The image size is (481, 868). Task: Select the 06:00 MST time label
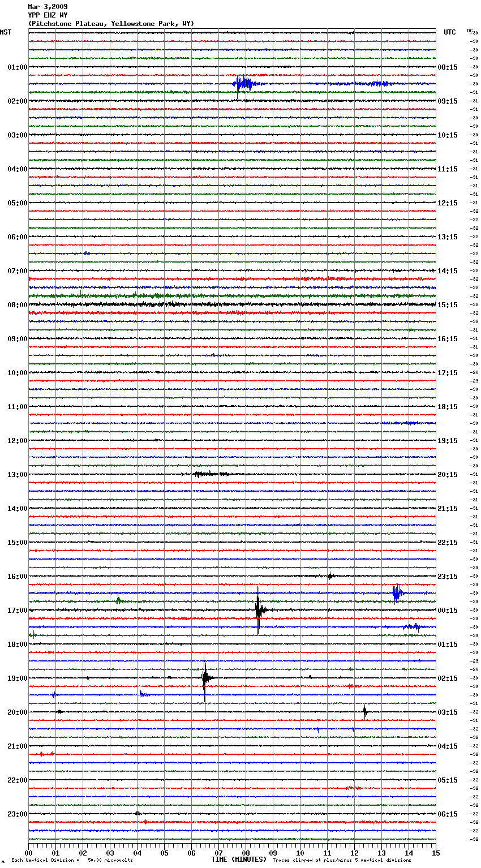(x=18, y=237)
